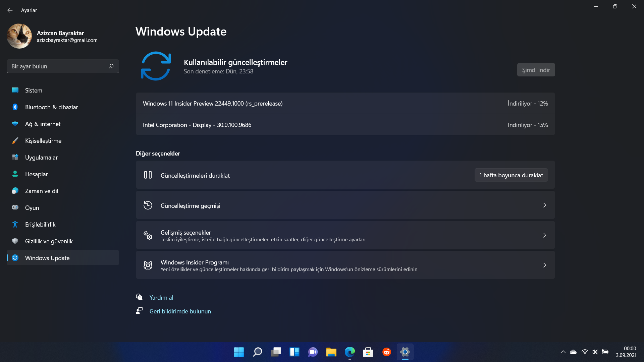The height and width of the screenshot is (362, 644).
Task: Click the Gelişmiş seçenekler gears icon
Action: coord(148,235)
